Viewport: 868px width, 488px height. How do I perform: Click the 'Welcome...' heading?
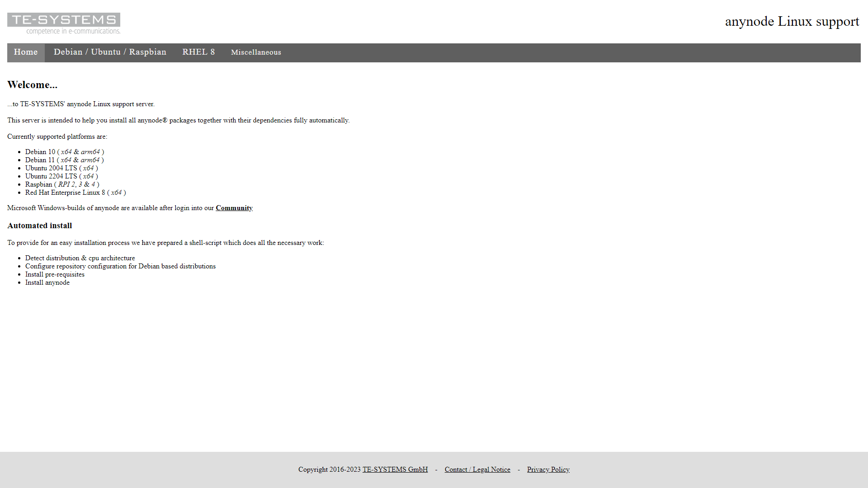32,85
